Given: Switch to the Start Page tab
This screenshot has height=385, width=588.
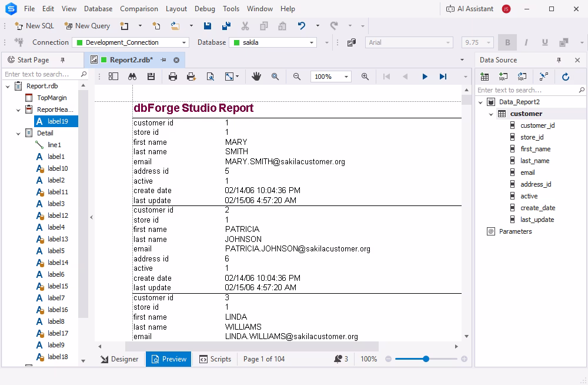Looking at the screenshot, I should pyautogui.click(x=34, y=60).
